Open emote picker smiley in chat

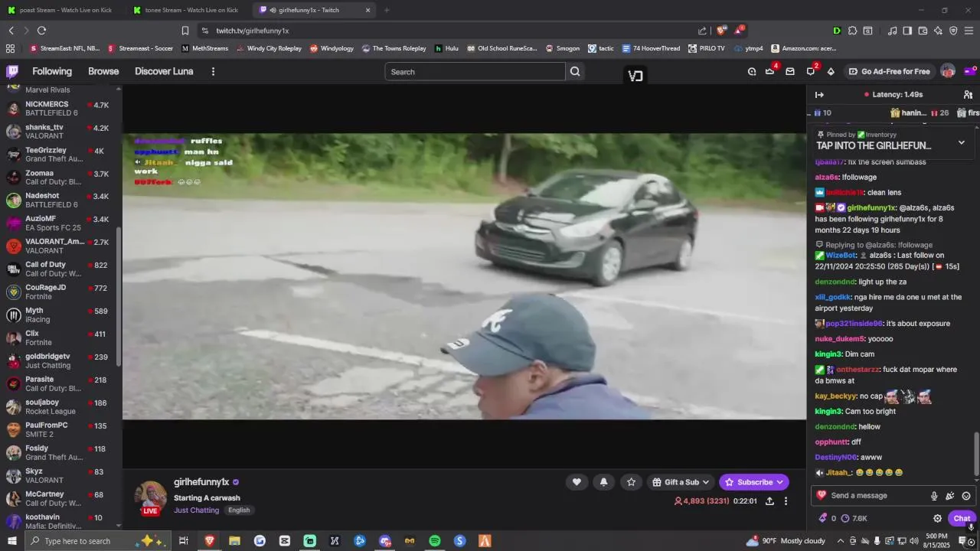[966, 495]
